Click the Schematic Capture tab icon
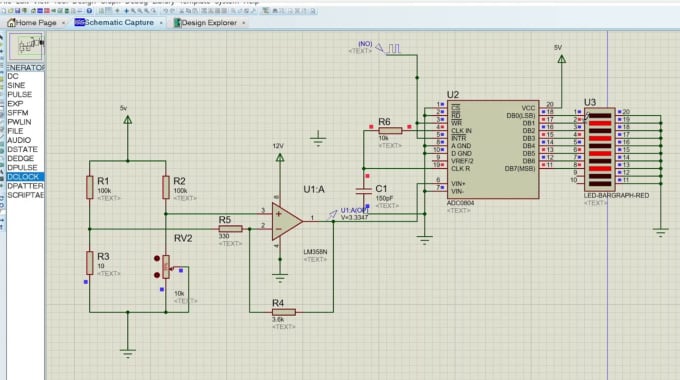 pos(79,22)
